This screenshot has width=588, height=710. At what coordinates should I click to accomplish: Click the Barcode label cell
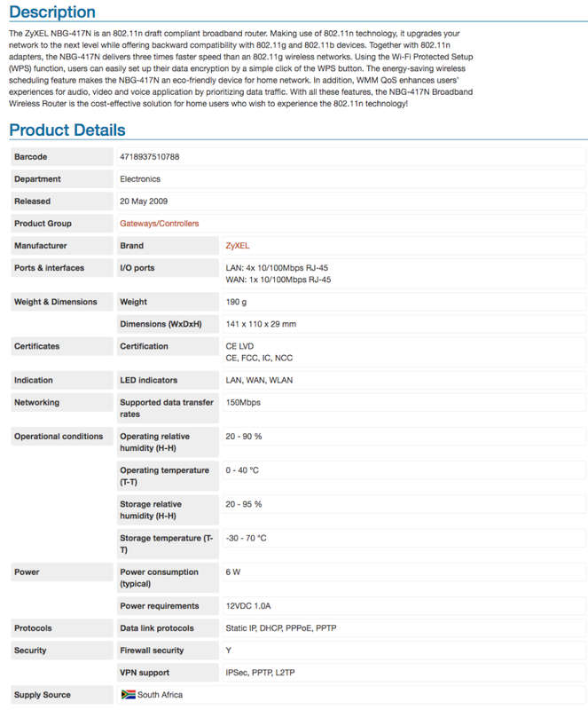tap(62, 157)
